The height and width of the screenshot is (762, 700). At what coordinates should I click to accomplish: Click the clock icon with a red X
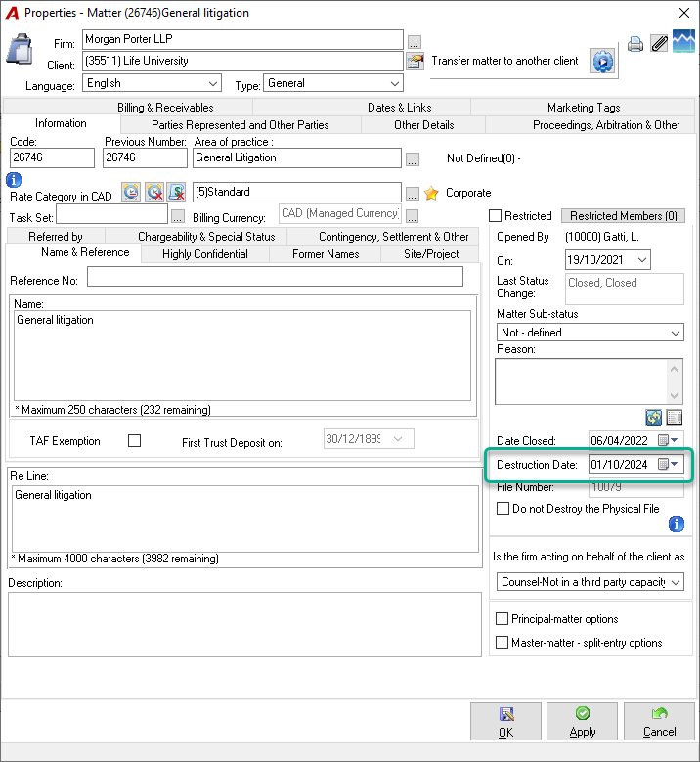point(154,192)
